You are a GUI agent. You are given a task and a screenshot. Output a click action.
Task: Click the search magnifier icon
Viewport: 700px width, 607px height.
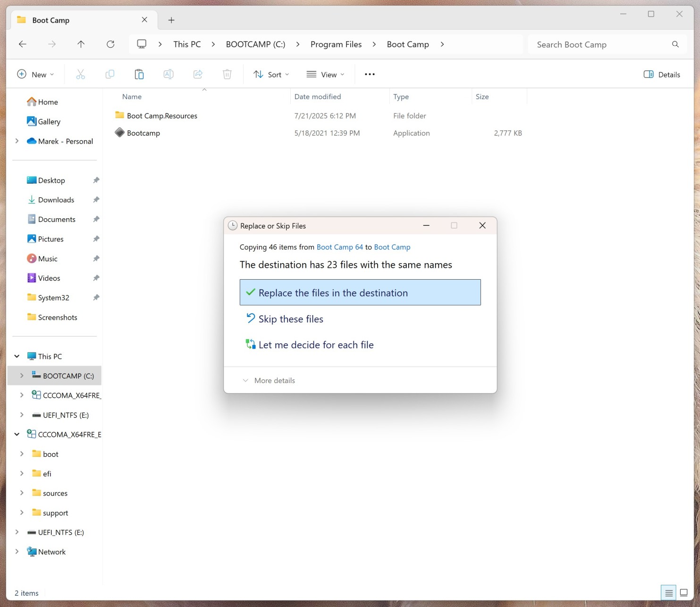click(x=675, y=44)
